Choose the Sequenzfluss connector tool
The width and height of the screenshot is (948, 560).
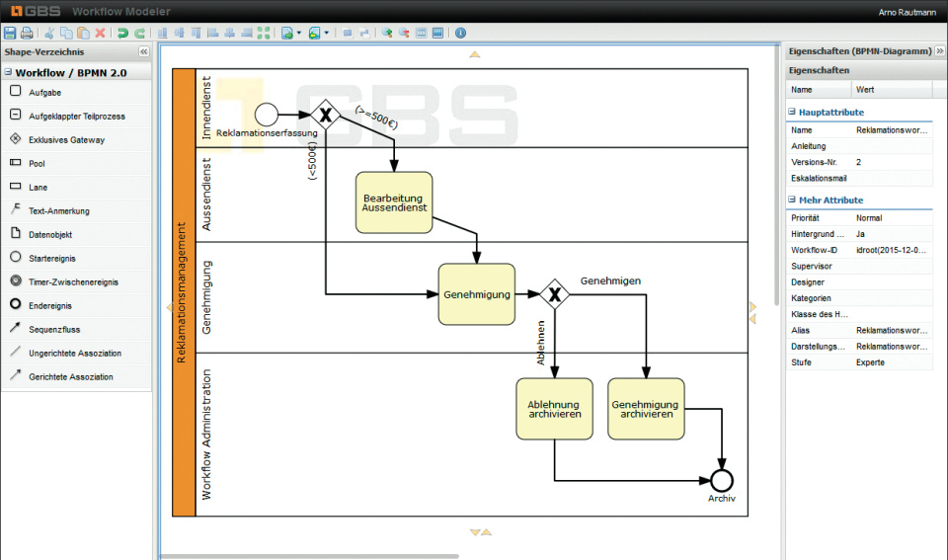(x=56, y=330)
